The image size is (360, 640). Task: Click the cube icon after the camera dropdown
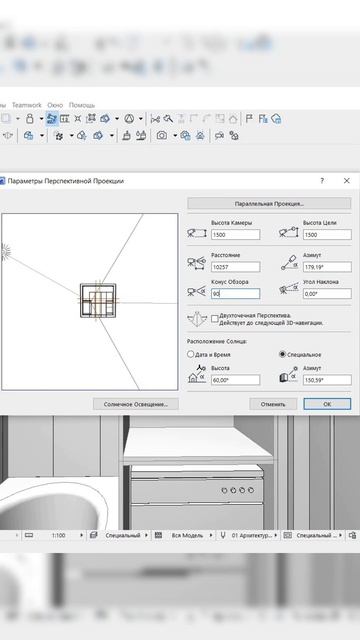point(185,136)
